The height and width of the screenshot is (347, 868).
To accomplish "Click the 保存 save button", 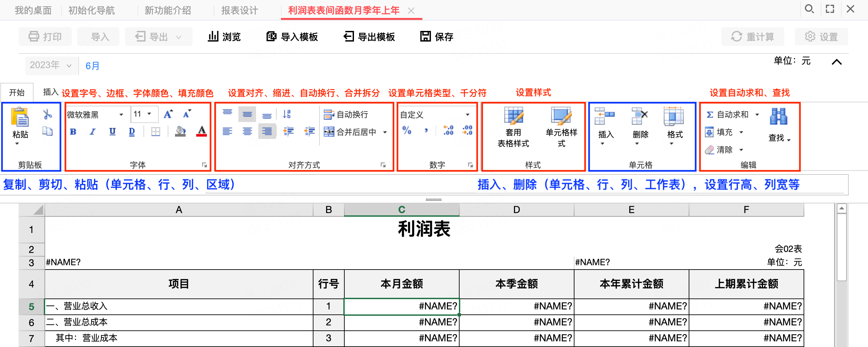I will (437, 37).
